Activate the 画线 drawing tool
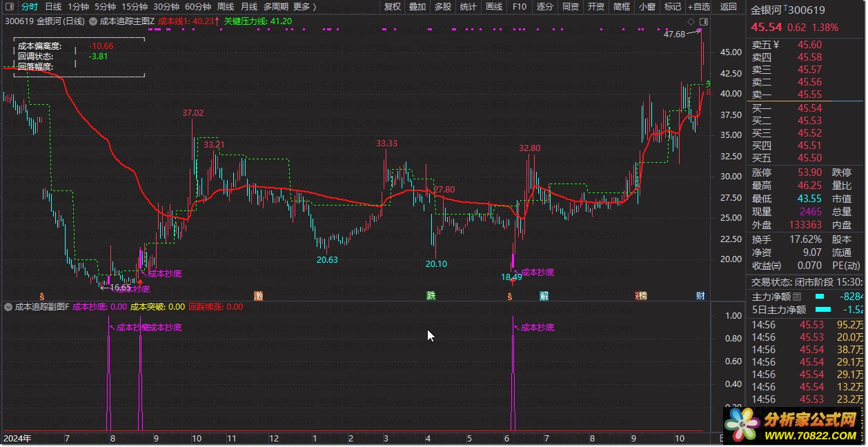Viewport: 868px width, 447px height. point(494,7)
